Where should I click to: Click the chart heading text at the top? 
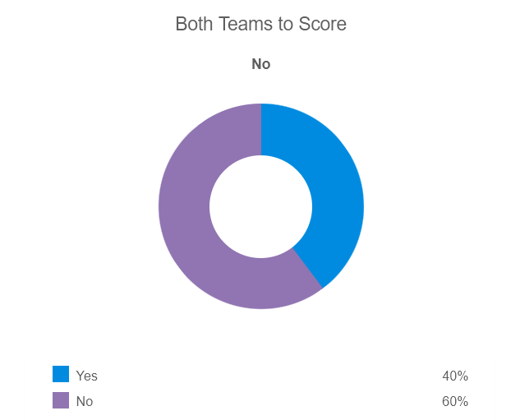[260, 24]
